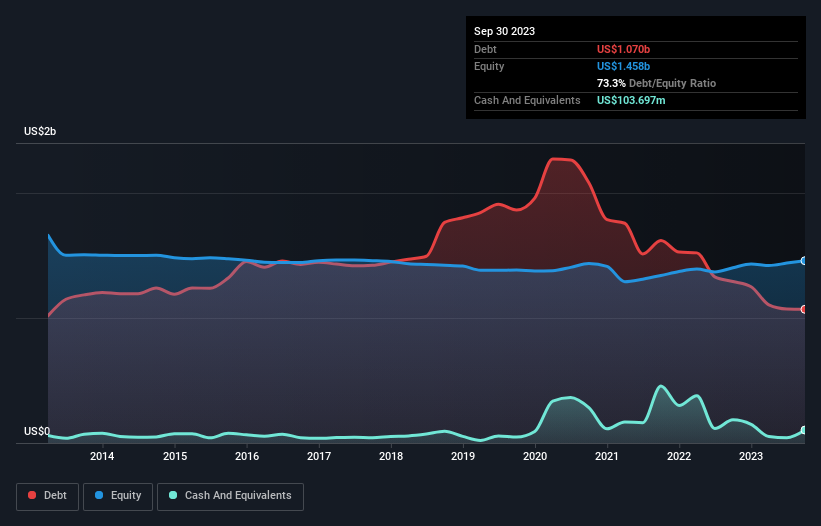Click the 2021 x-axis label
This screenshot has width=821, height=526.
tap(607, 456)
